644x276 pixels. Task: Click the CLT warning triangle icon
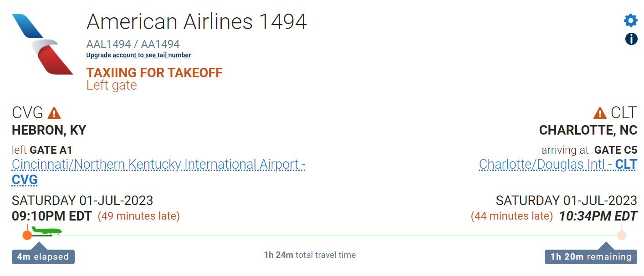[600, 113]
